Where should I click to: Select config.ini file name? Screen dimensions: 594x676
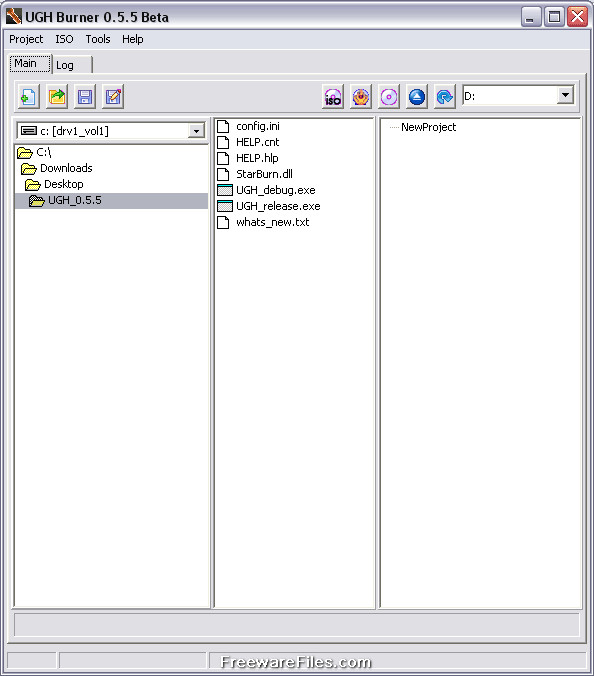click(258, 126)
